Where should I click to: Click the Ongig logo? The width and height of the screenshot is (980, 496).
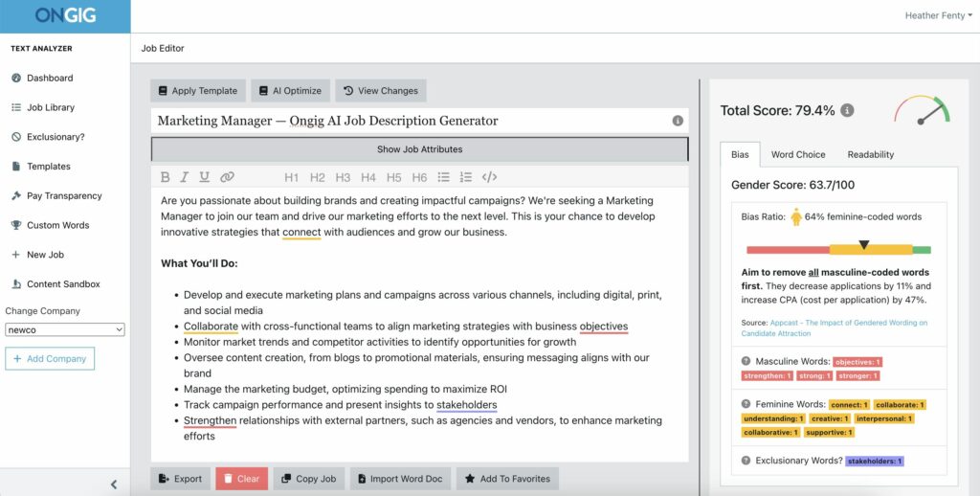(x=65, y=15)
